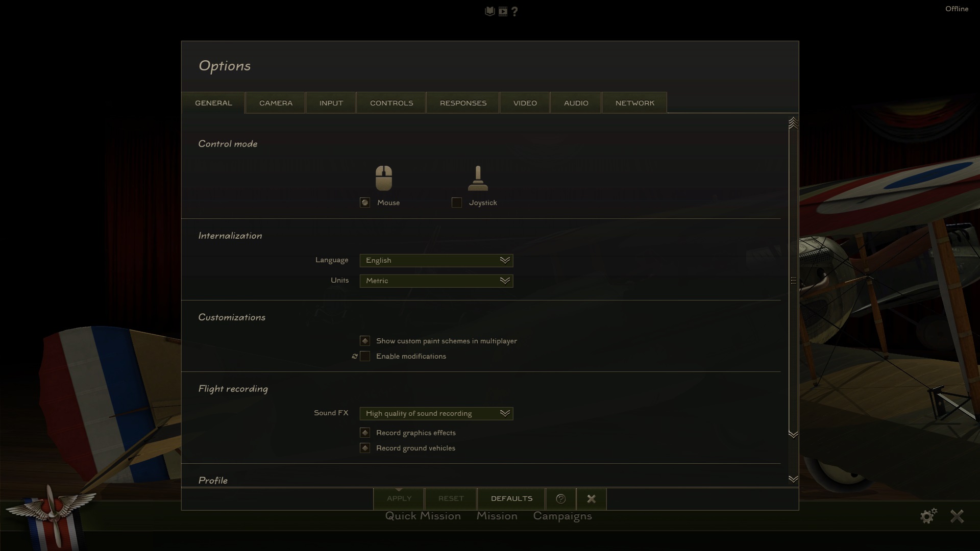
Task: Click the film strip video icon
Action: 503,11
